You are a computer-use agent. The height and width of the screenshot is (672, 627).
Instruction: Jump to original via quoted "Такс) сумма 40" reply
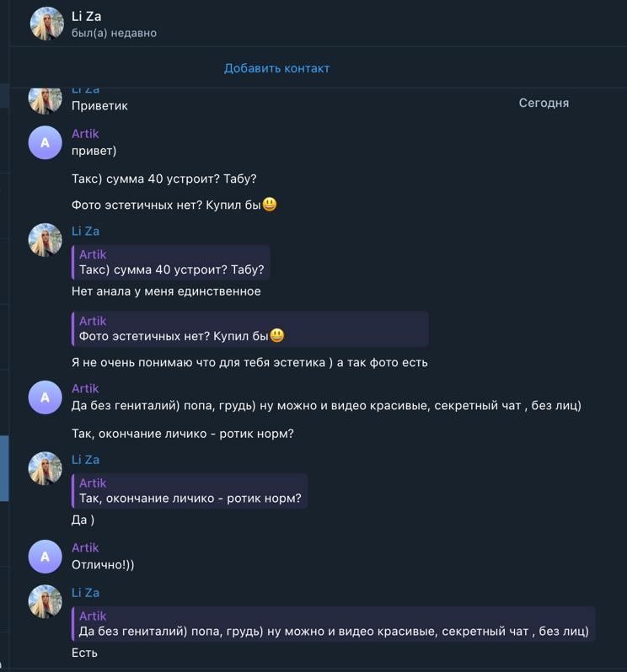click(x=171, y=262)
